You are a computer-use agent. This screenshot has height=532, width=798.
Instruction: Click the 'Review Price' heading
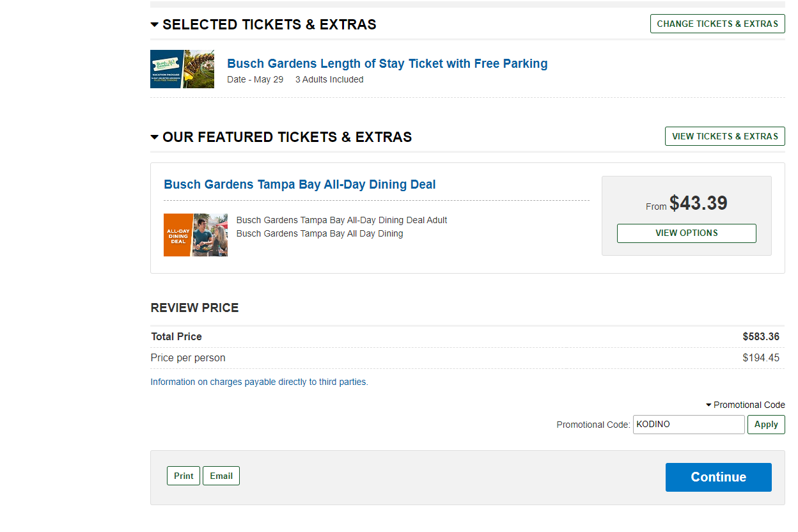click(195, 308)
